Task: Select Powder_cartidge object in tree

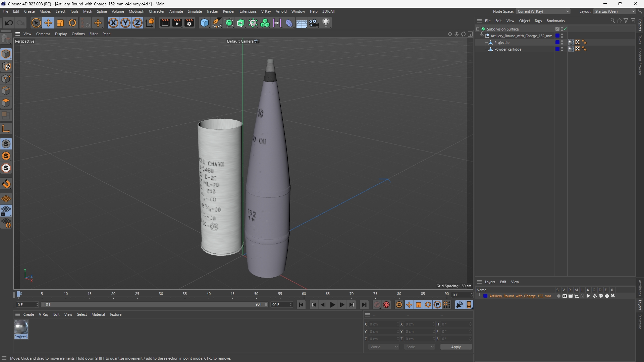Action: [507, 49]
